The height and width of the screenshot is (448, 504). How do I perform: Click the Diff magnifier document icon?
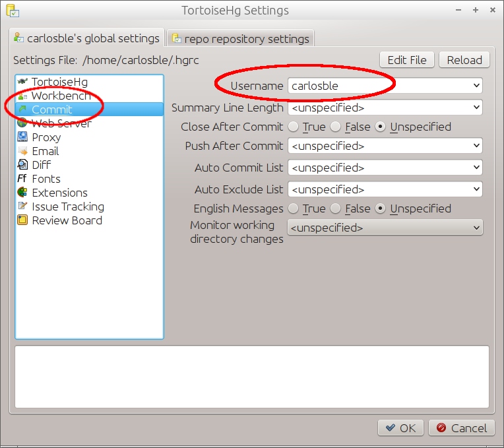pyautogui.click(x=22, y=165)
